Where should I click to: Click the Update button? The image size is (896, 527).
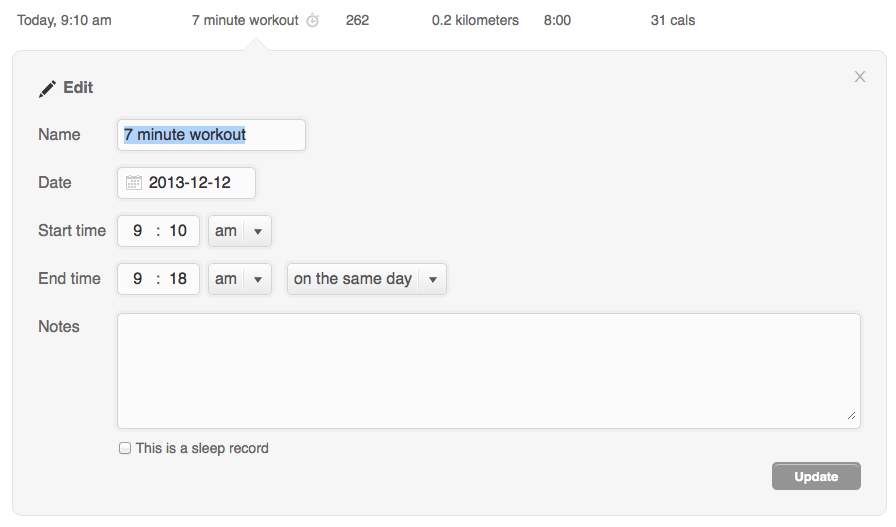pyautogui.click(x=816, y=476)
